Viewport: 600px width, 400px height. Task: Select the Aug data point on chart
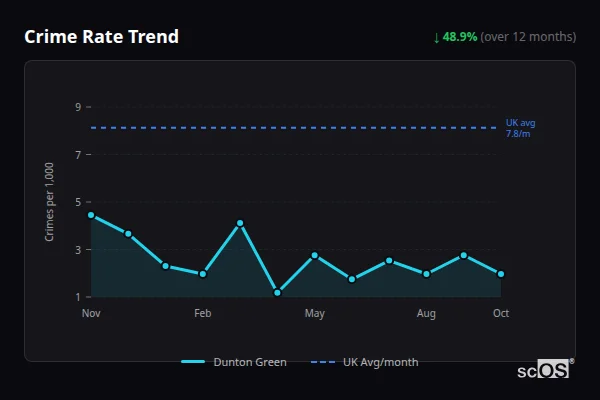(x=426, y=274)
